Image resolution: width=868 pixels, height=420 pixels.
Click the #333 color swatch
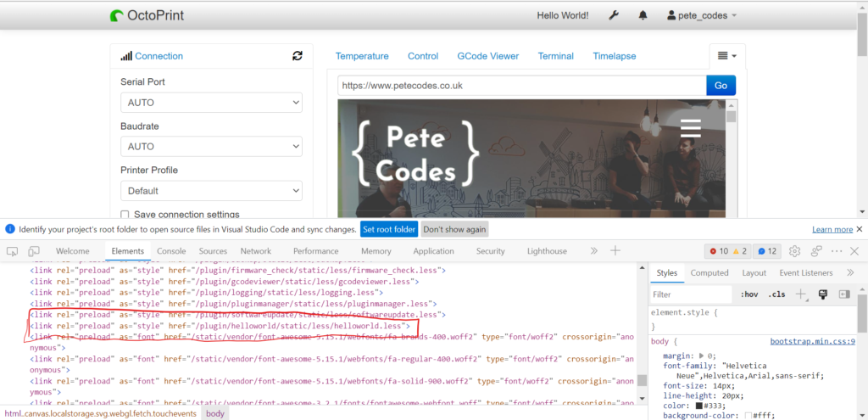pyautogui.click(x=699, y=405)
